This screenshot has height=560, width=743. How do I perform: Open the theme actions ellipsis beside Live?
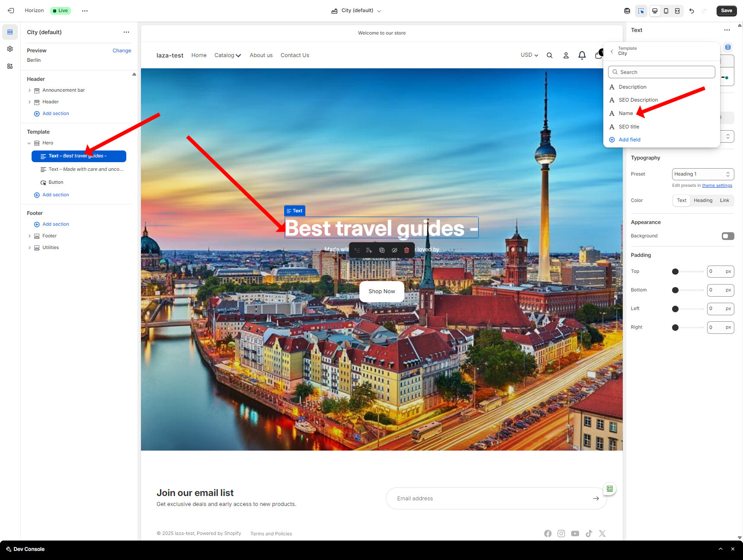[85, 11]
